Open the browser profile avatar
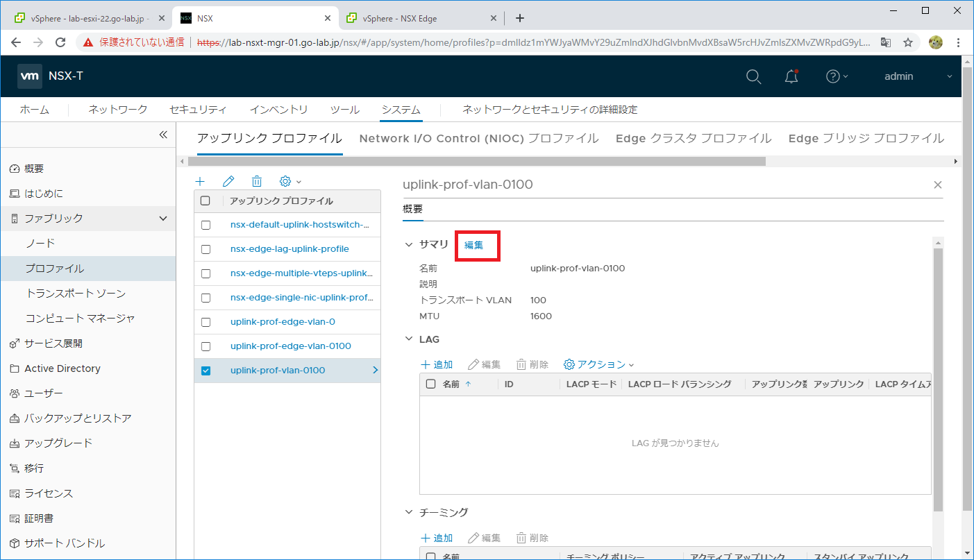The image size is (974, 560). point(936,42)
